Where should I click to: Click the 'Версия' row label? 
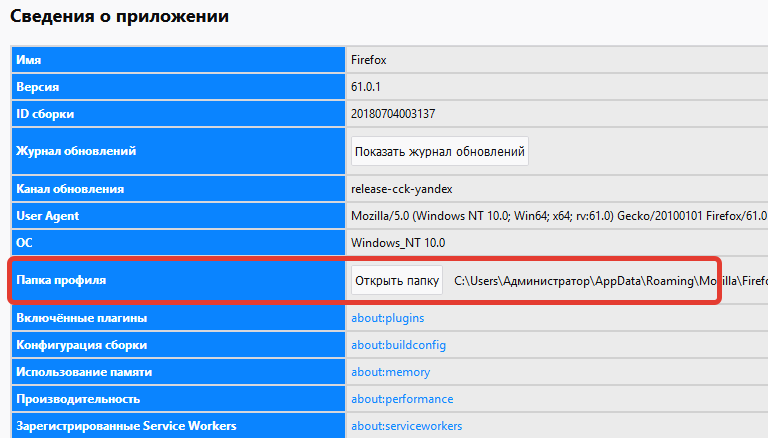tap(37, 87)
